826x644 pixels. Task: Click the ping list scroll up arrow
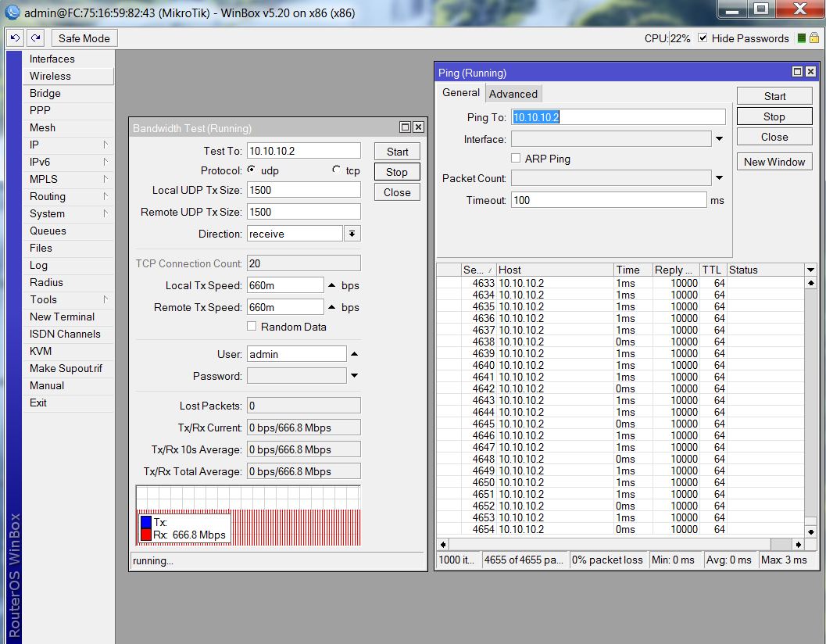[x=810, y=283]
